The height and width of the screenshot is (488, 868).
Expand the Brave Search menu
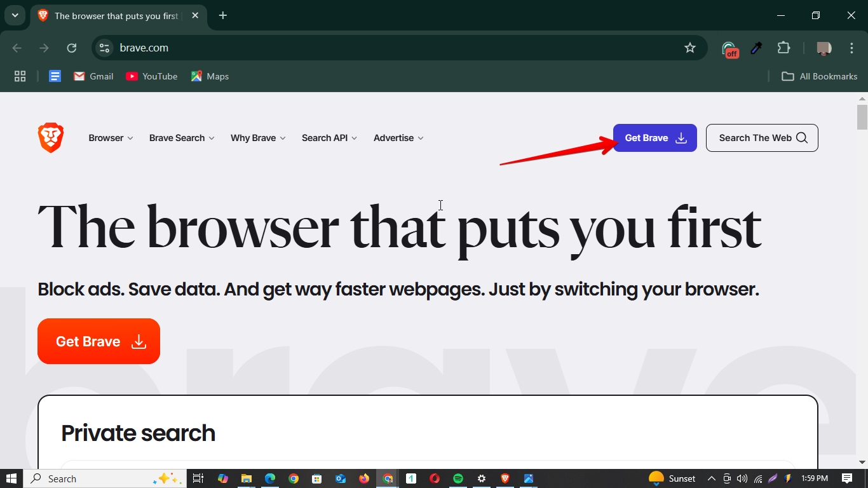point(182,138)
